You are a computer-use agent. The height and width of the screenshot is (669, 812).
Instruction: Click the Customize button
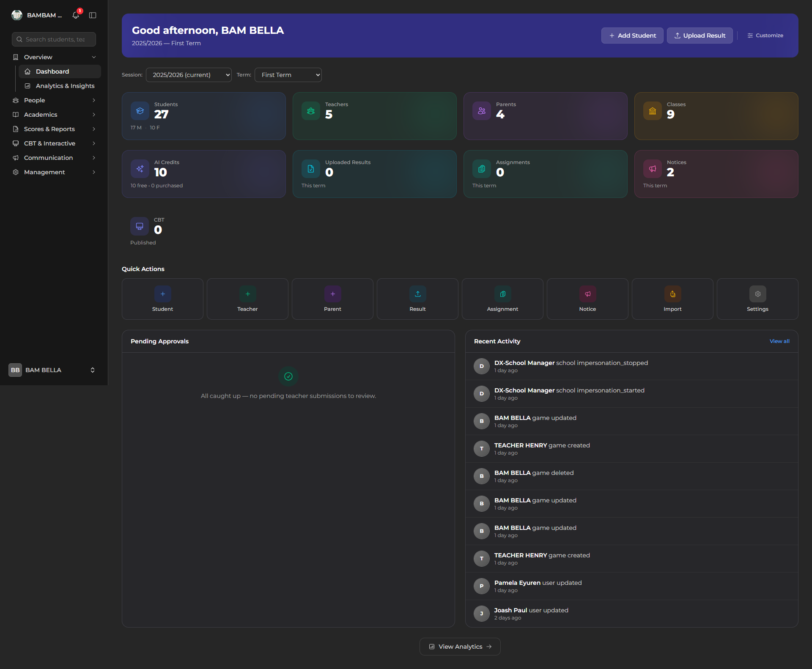tap(765, 36)
